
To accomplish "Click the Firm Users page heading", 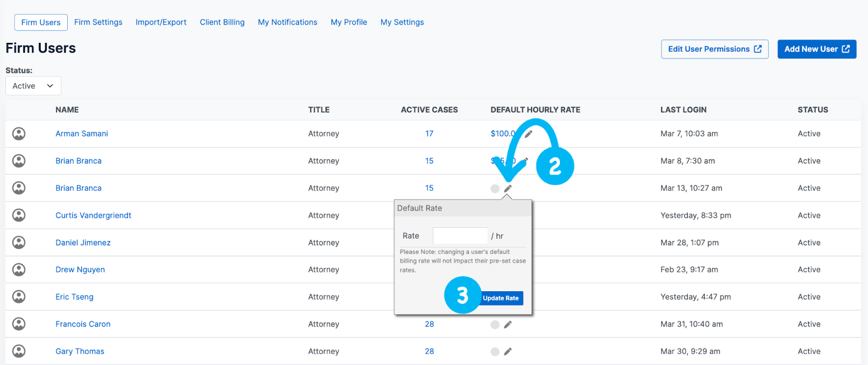I will (x=41, y=48).
